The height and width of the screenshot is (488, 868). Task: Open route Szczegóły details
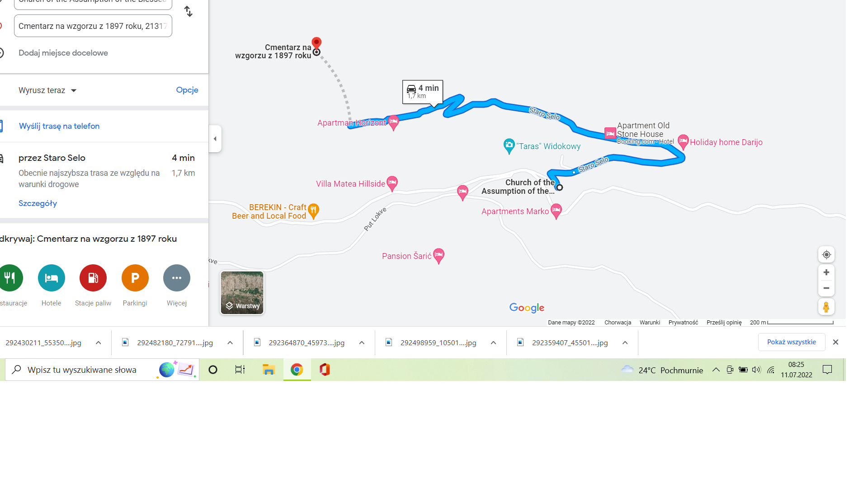click(38, 203)
